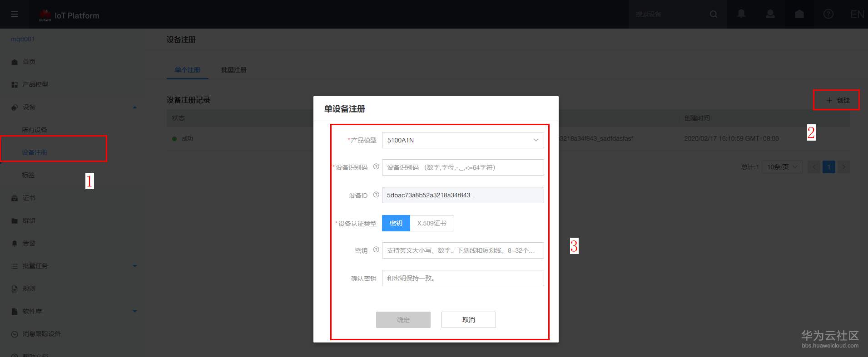The width and height of the screenshot is (868, 357).
Task: Click the 首页 home sidebar icon
Action: point(15,62)
